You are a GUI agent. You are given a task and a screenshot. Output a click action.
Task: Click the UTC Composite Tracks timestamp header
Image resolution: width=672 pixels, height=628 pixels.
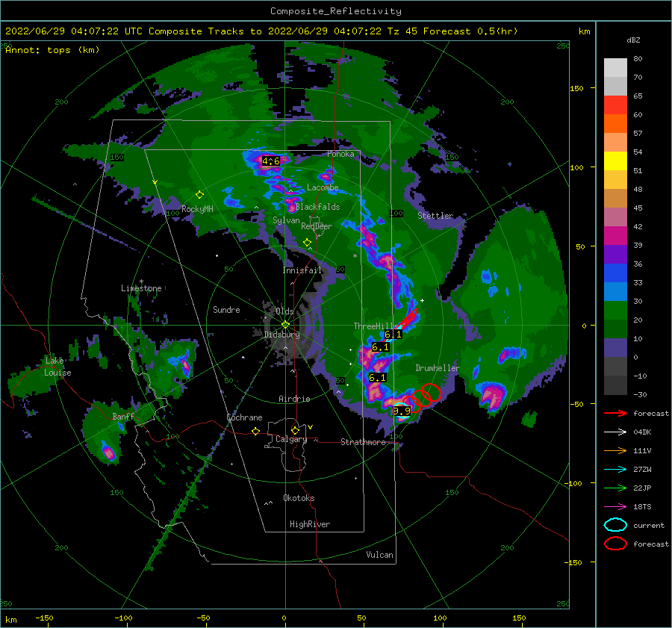click(x=261, y=31)
